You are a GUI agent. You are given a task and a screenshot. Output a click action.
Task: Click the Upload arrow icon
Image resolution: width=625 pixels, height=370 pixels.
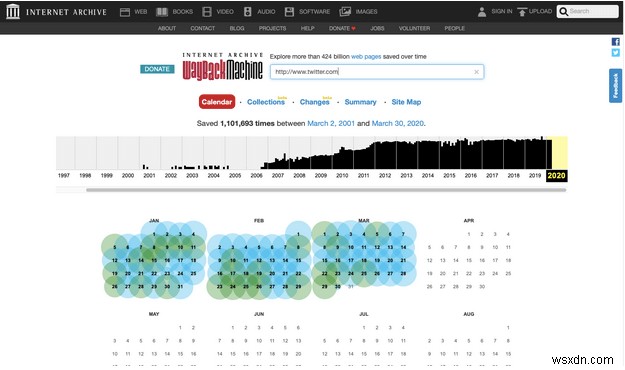522,12
